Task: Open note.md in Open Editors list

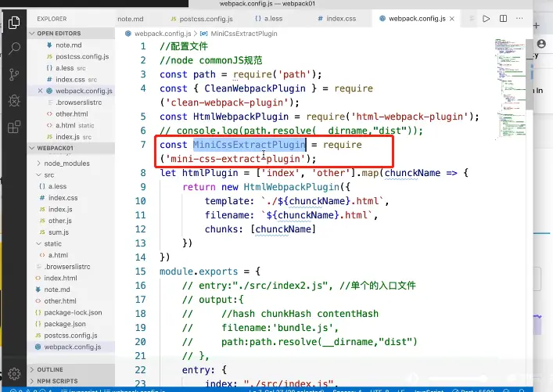Action: (x=68, y=45)
